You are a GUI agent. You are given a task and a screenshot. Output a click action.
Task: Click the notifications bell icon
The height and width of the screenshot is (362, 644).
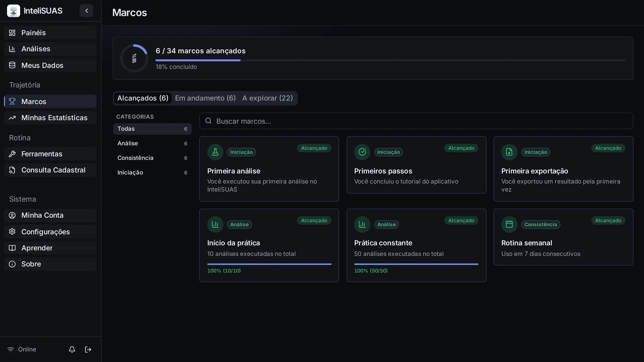click(72, 349)
